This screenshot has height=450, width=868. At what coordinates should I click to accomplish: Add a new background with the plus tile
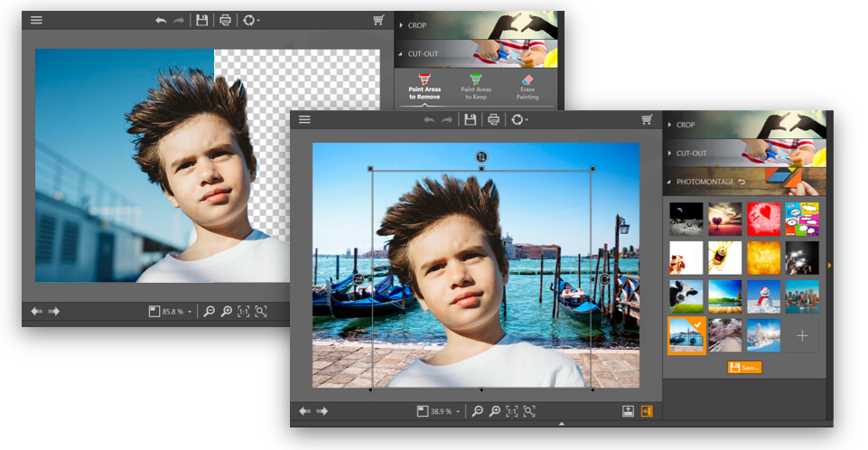click(x=802, y=335)
